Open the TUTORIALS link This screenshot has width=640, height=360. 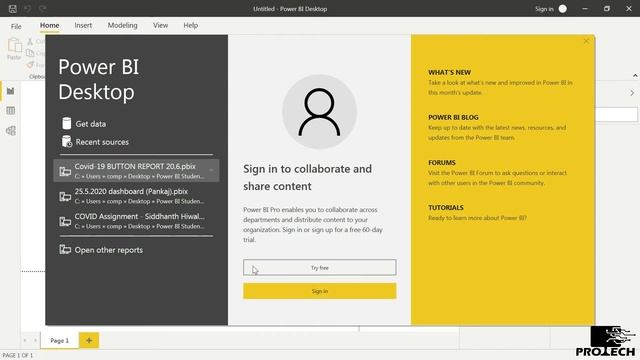[446, 207]
